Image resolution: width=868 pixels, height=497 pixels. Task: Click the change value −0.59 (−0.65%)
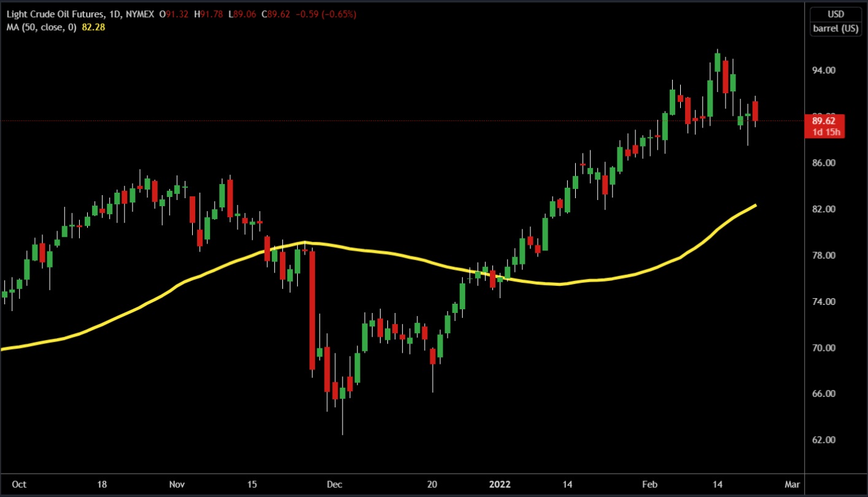[327, 14]
